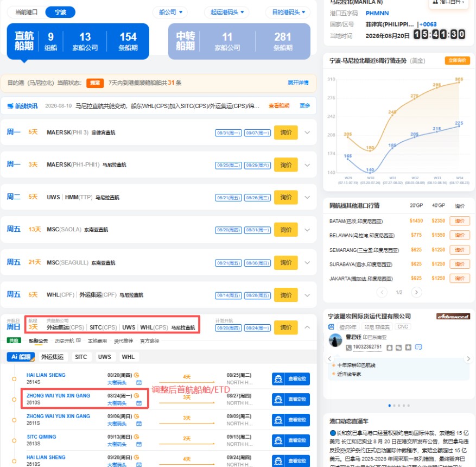The image size is (476, 467).
Task: Click clock icon next to 09/13(周日) ETD
Action: click(137, 437)
